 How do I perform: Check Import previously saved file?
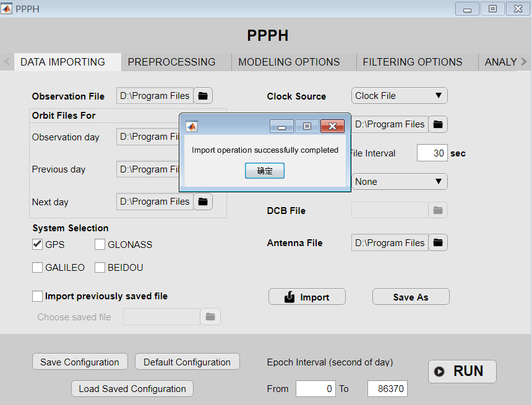click(37, 296)
